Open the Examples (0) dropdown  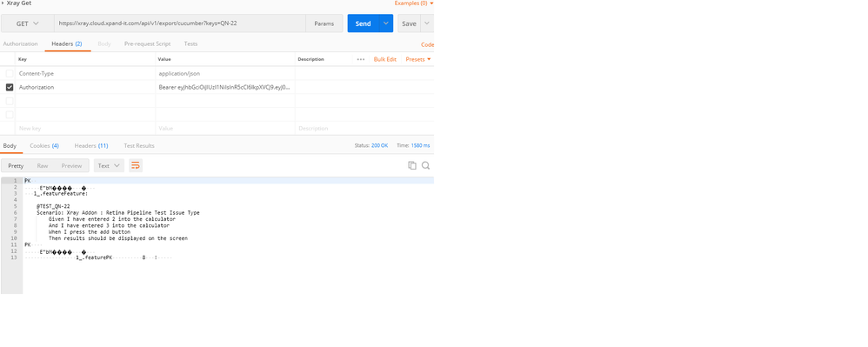pos(414,3)
